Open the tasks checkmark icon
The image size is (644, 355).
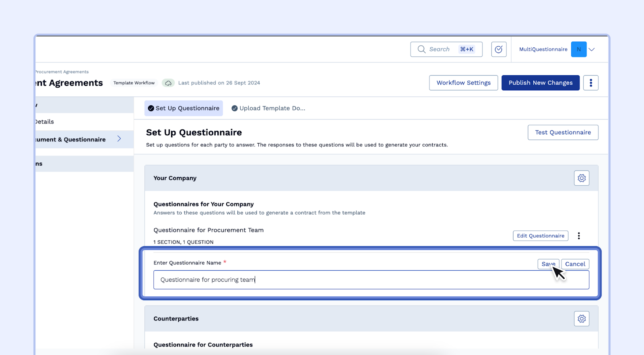pos(499,49)
